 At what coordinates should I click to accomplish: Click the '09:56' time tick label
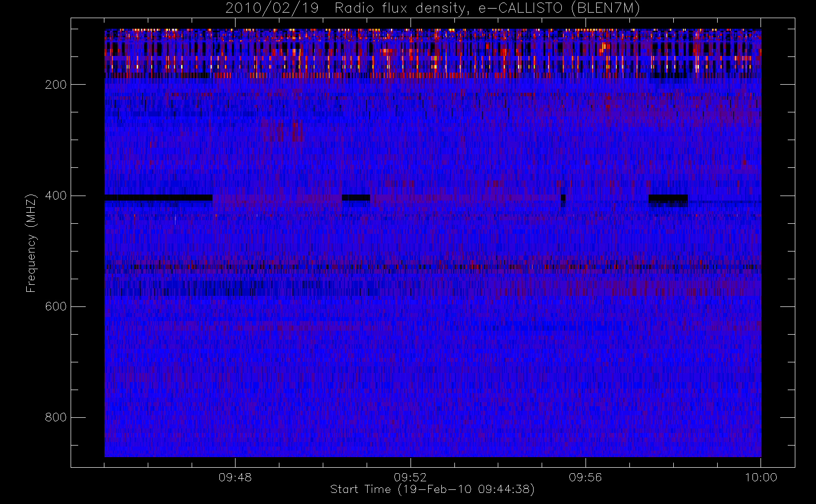click(586, 477)
